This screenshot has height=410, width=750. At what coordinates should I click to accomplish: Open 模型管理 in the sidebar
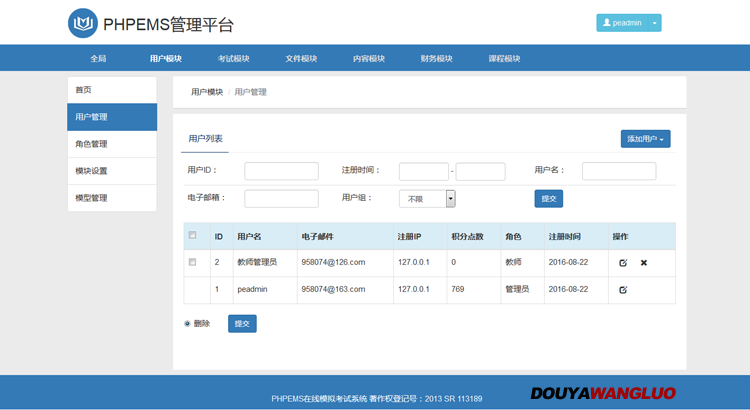112,198
